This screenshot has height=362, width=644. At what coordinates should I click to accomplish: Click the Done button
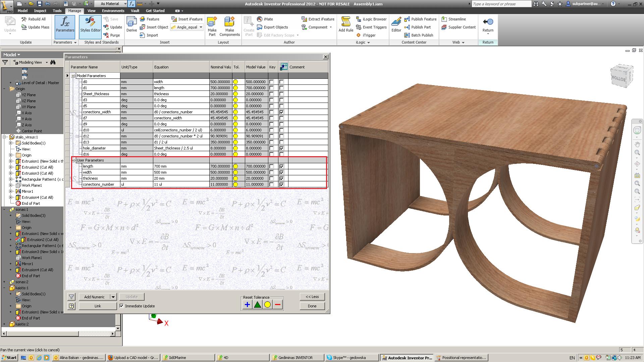pos(312,306)
